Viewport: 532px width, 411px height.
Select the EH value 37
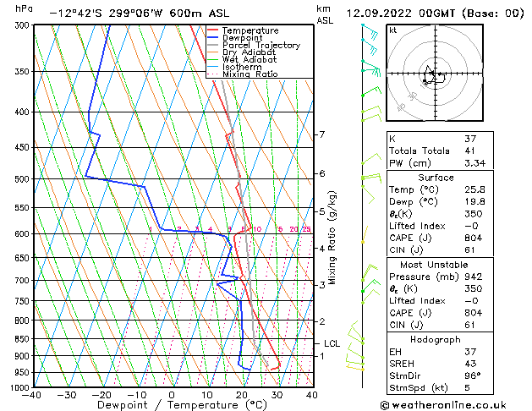tap(470, 352)
